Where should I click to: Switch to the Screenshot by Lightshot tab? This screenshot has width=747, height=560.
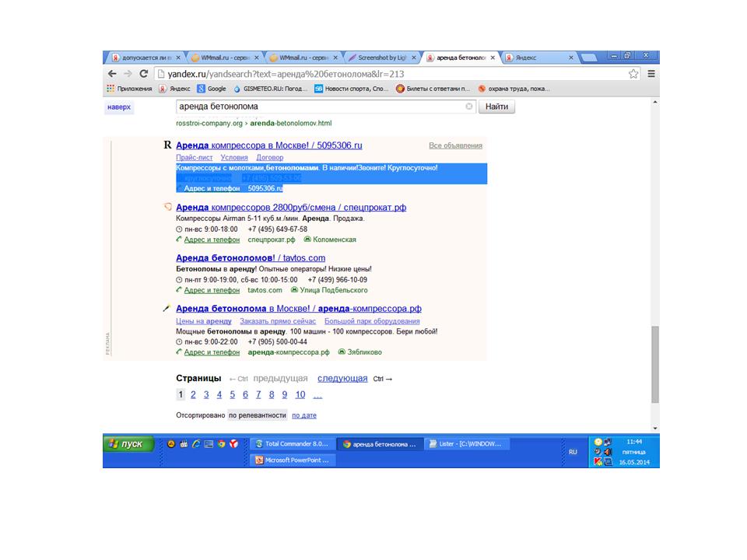381,58
